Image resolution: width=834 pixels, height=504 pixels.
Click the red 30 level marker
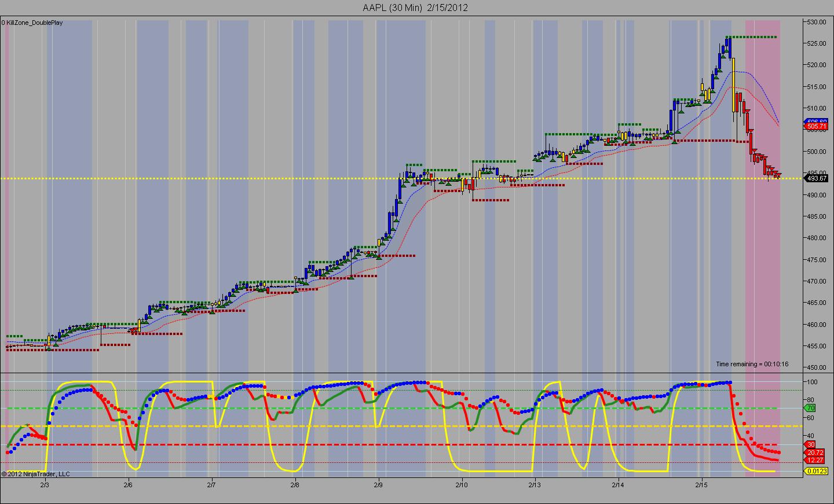[811, 444]
